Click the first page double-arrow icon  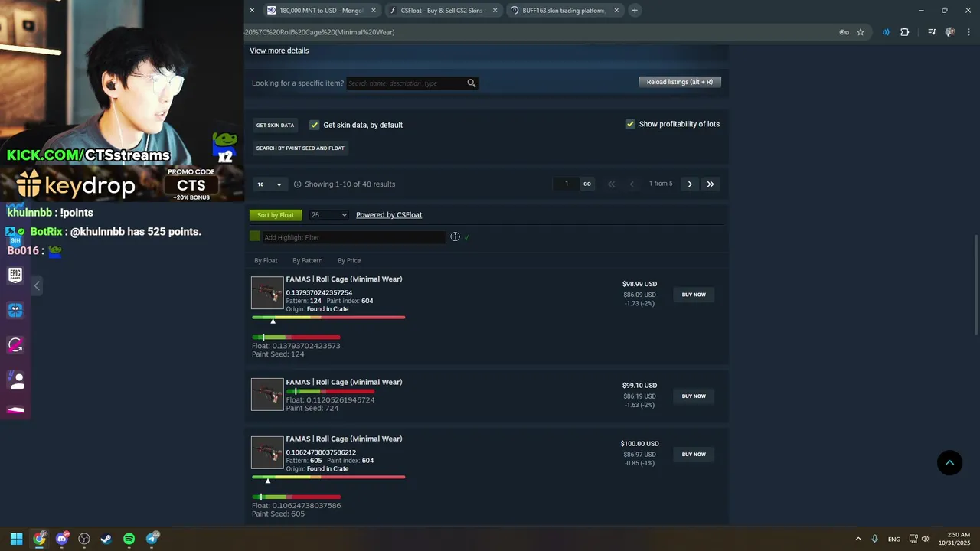pos(611,184)
